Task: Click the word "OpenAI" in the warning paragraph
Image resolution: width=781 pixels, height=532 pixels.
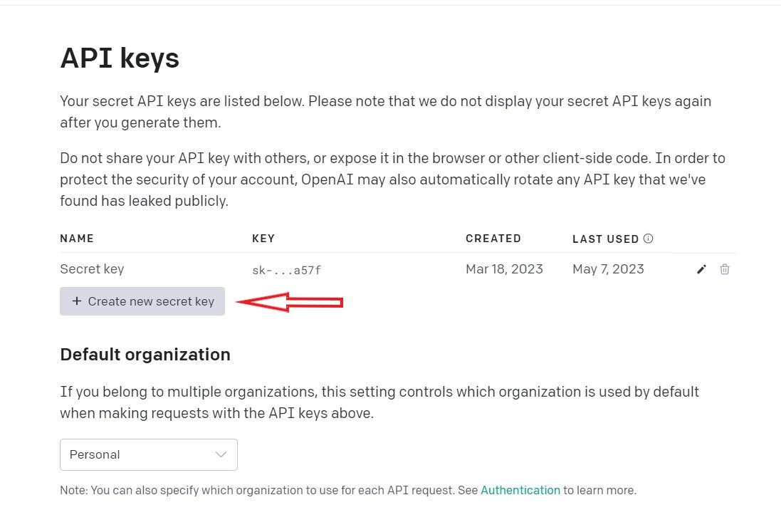Action: pos(327,179)
